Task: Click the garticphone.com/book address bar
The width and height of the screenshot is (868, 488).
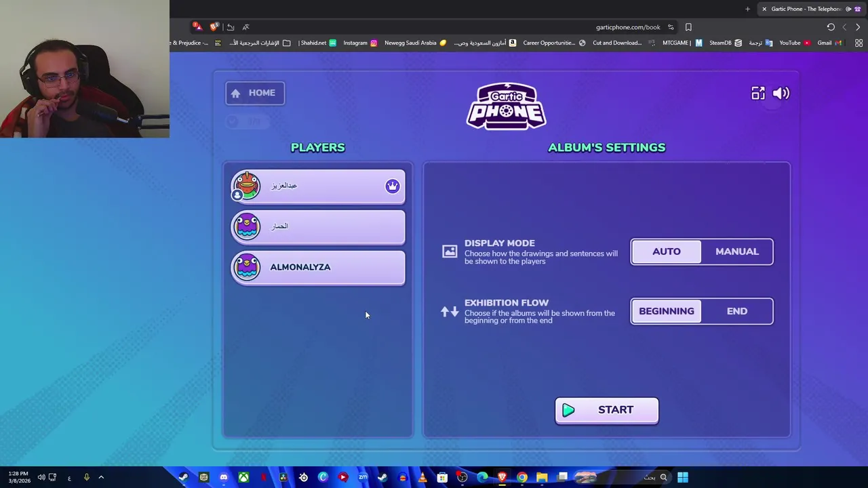Action: click(628, 27)
